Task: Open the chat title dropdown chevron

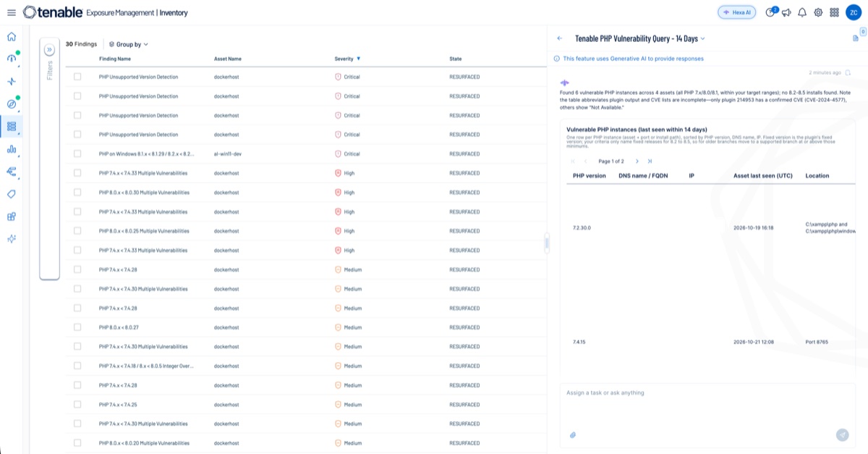Action: (x=702, y=38)
